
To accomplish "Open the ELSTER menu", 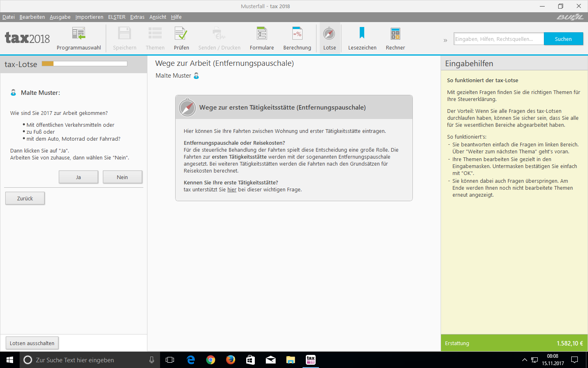I will click(x=117, y=17).
